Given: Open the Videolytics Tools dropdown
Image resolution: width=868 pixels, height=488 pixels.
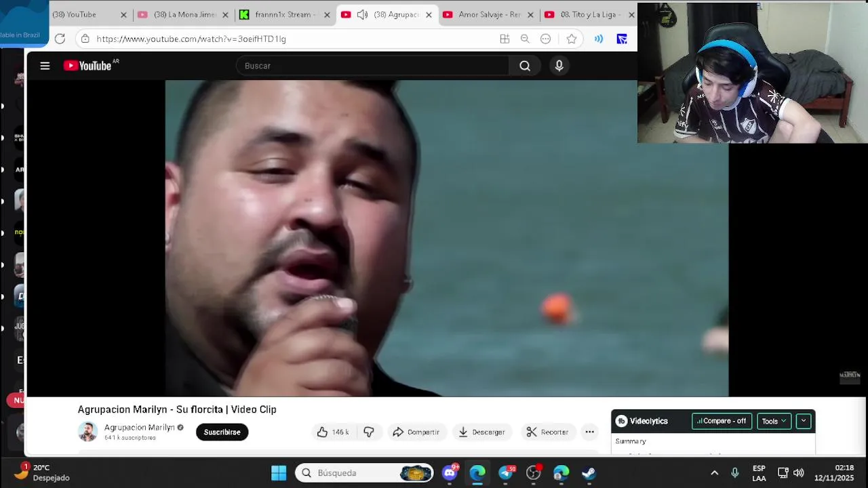Looking at the screenshot, I should point(774,421).
